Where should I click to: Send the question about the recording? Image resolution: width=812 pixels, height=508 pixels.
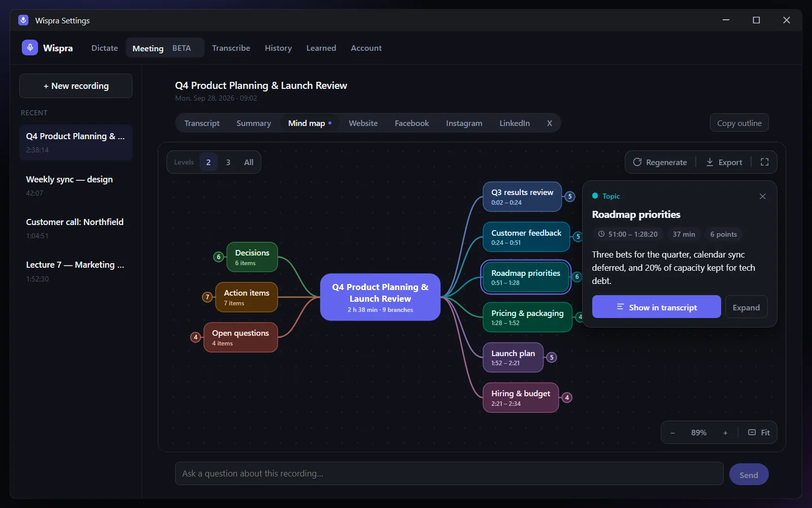pos(749,474)
